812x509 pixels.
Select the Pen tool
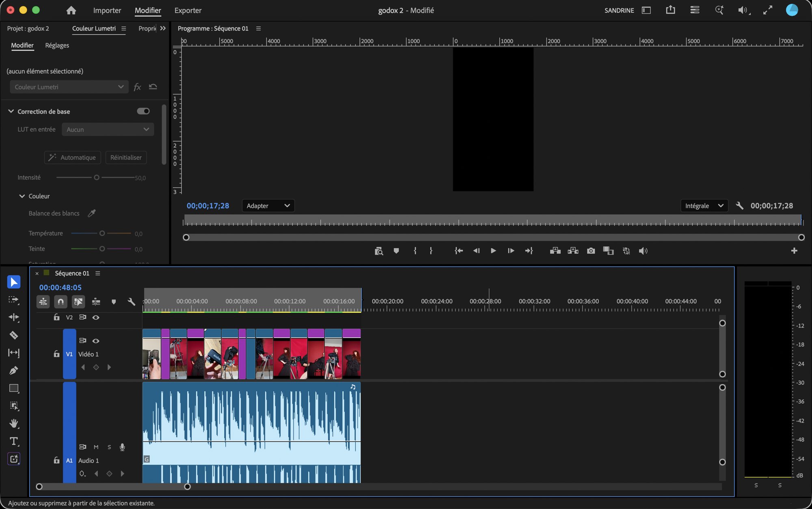[14, 370]
